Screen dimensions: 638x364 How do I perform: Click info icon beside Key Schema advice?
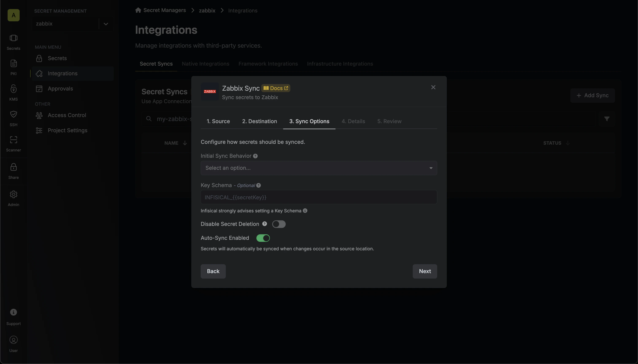point(305,211)
